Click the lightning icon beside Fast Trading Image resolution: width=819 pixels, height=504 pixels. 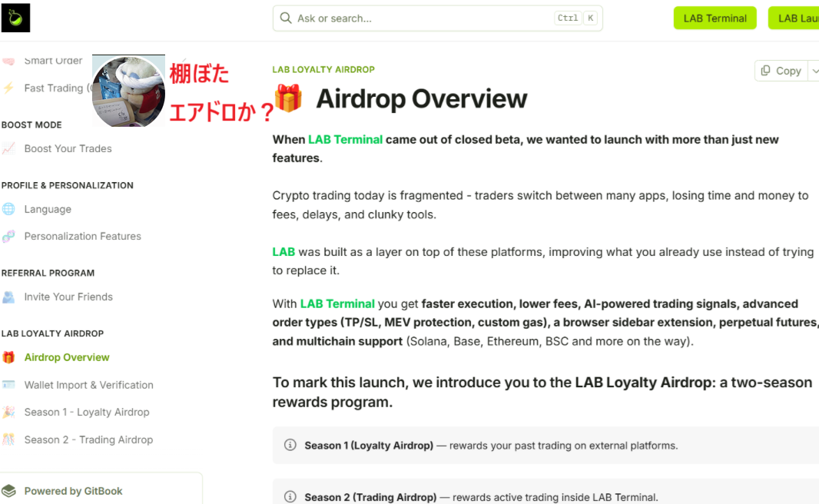pyautogui.click(x=8, y=88)
